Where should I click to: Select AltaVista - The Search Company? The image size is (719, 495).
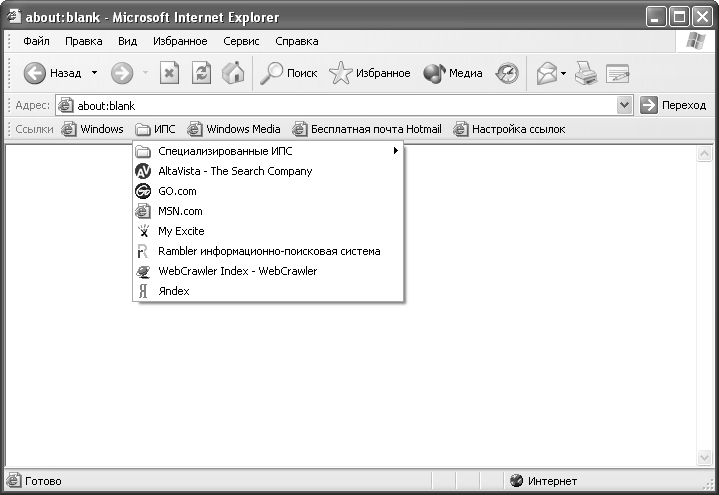[268, 171]
